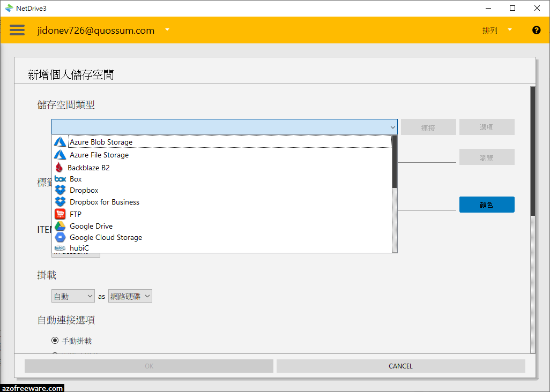The width and height of the screenshot is (550, 392).
Task: Click the CANCEL button
Action: 400,366
